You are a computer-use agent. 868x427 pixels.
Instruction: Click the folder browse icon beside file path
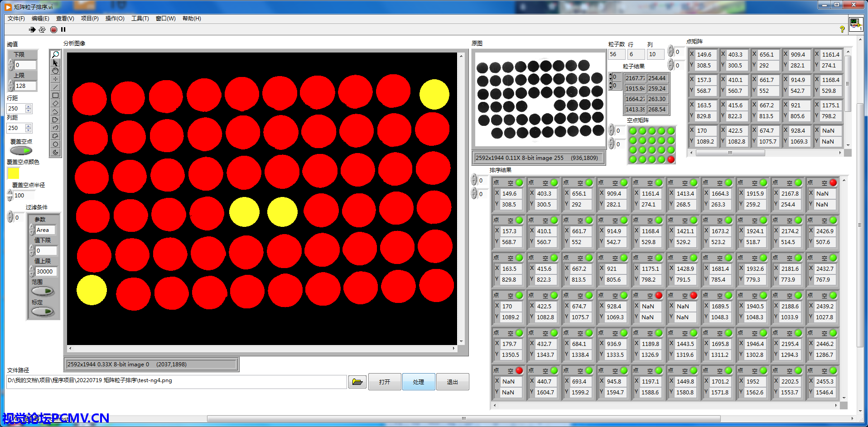click(357, 382)
